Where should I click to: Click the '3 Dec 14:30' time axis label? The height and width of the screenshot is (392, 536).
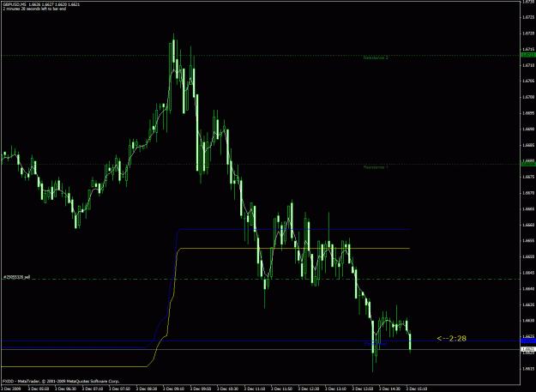(x=390, y=389)
